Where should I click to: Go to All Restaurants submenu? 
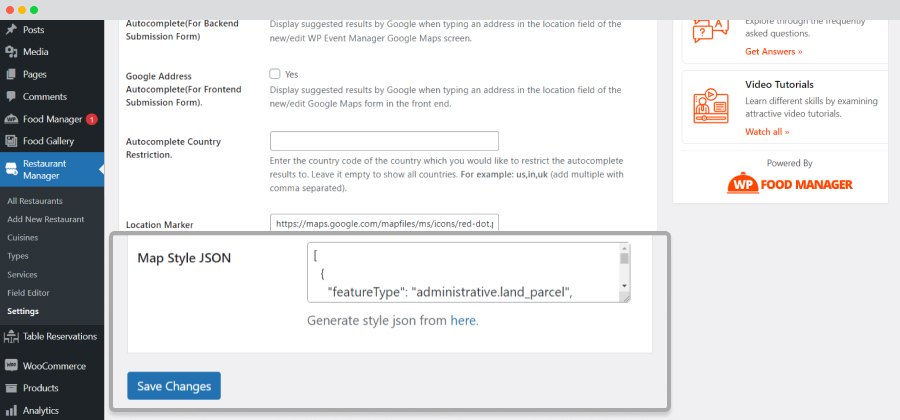(35, 201)
